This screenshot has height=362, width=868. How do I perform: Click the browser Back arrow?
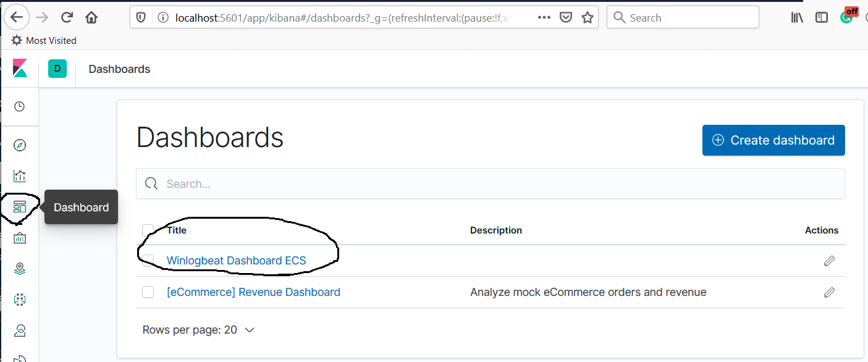click(17, 17)
